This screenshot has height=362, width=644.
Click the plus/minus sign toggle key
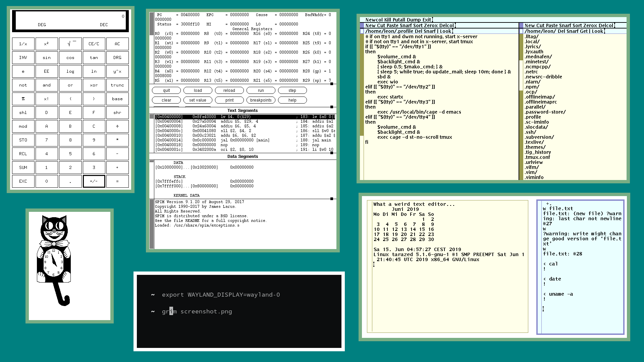(94, 181)
